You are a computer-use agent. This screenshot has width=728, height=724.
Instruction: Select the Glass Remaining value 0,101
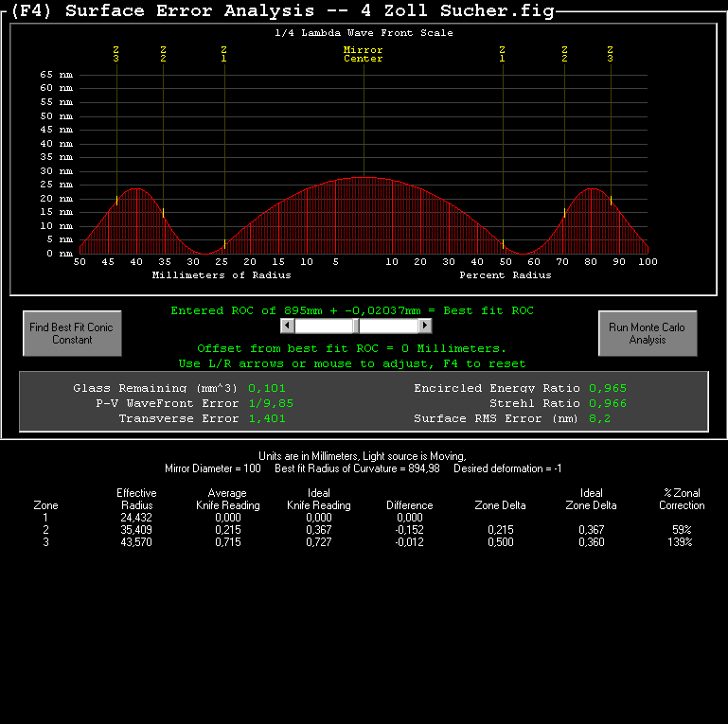click(x=266, y=388)
